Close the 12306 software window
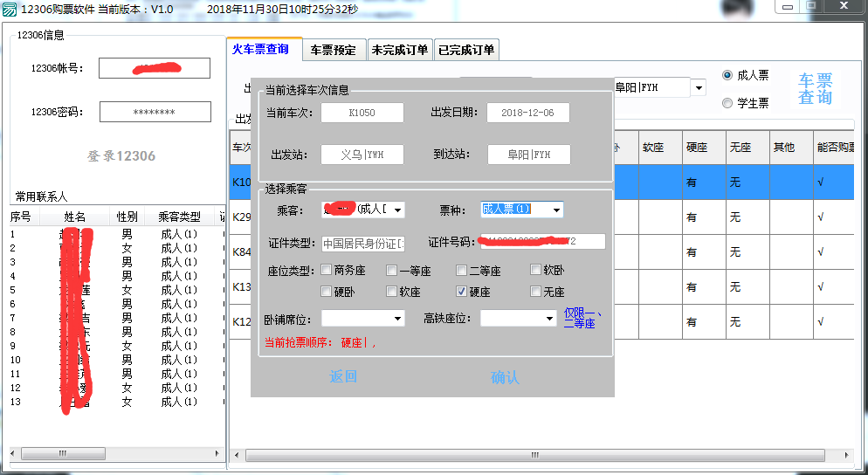The image size is (868, 475). pos(844,6)
